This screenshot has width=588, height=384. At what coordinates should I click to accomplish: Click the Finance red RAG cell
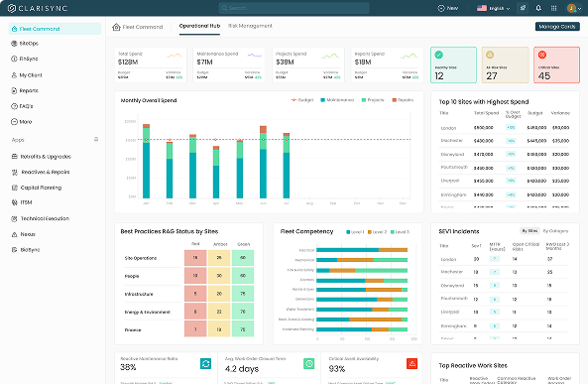(x=195, y=329)
